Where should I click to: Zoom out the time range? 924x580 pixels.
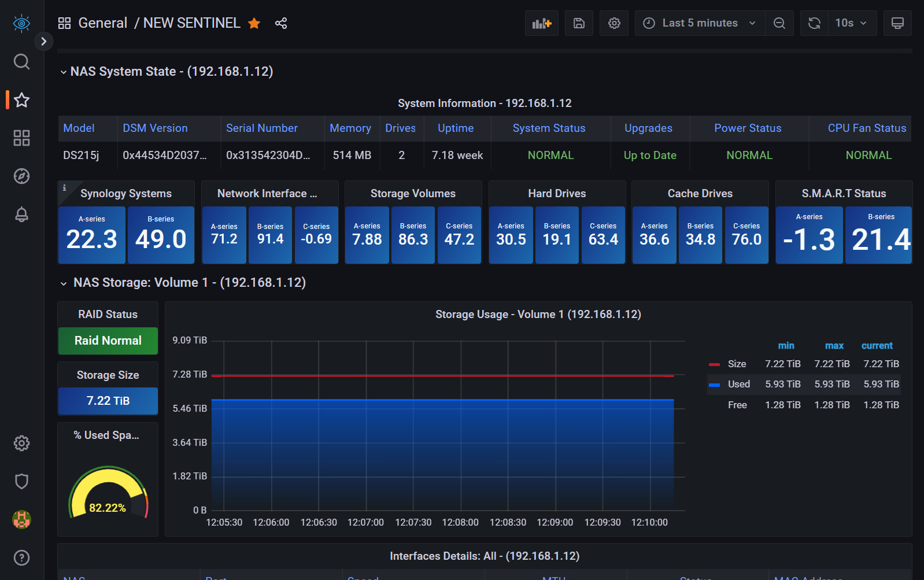(x=779, y=23)
